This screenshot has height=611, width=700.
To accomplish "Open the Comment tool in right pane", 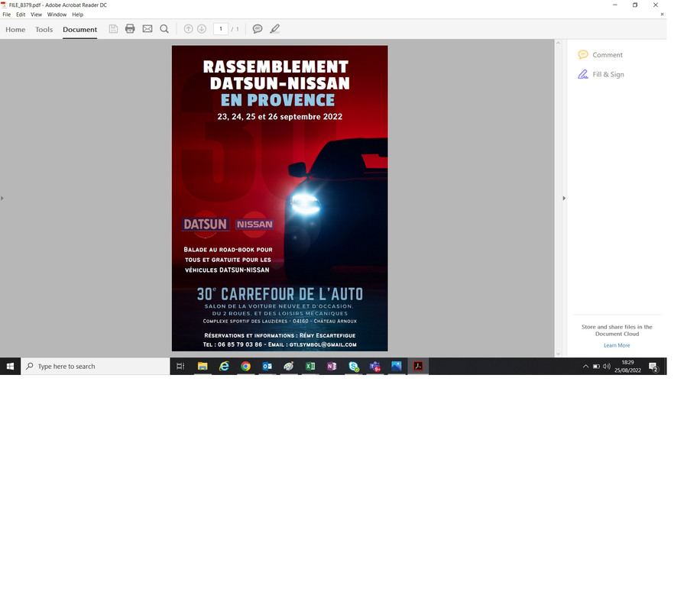I will tap(600, 55).
